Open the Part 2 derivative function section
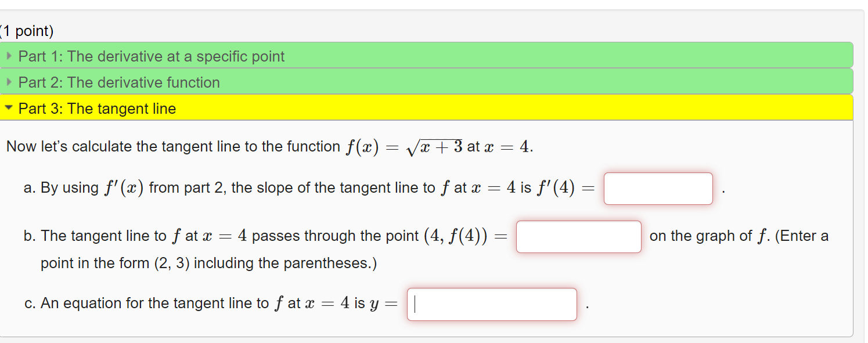Viewport: 868px width, 343px height. click(x=119, y=82)
